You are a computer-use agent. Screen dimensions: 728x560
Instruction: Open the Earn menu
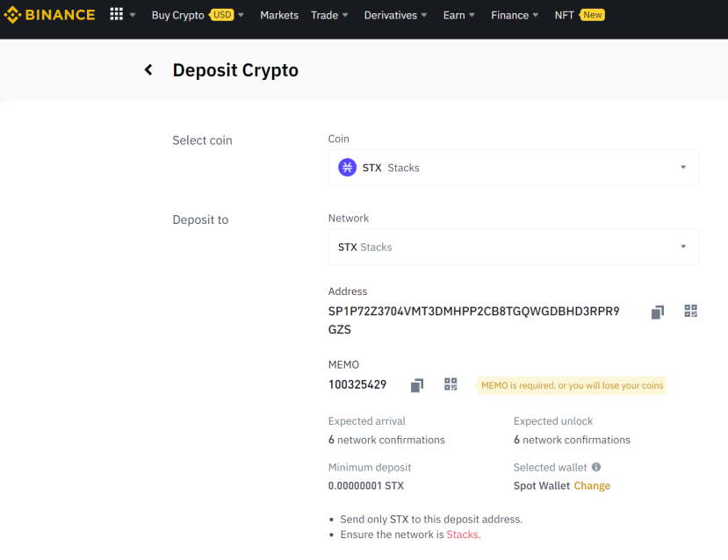(x=458, y=15)
